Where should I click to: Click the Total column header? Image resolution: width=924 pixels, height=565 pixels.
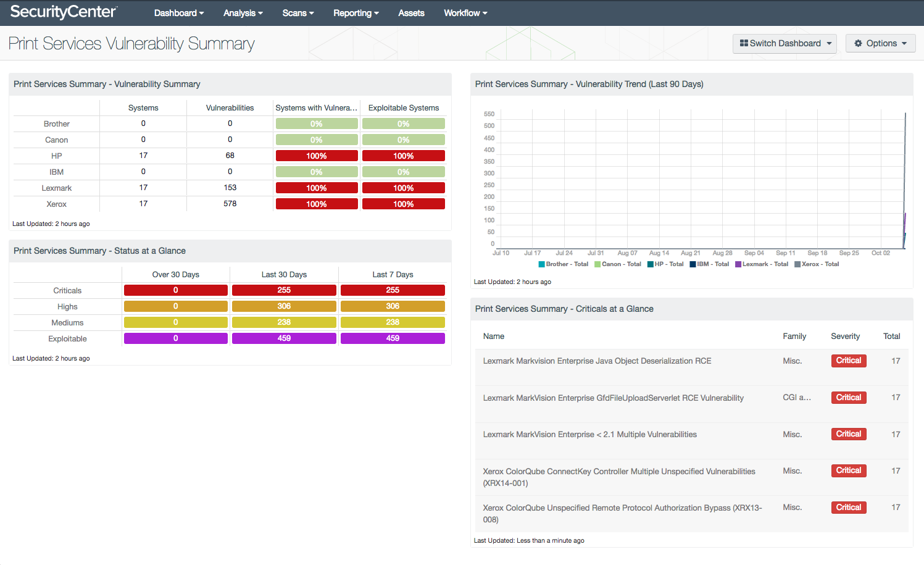892,337
